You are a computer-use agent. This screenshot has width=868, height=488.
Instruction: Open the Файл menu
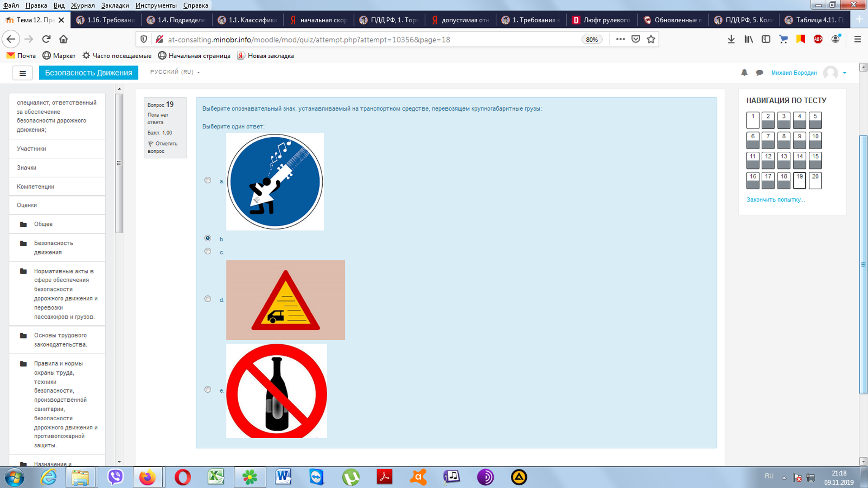(x=11, y=5)
